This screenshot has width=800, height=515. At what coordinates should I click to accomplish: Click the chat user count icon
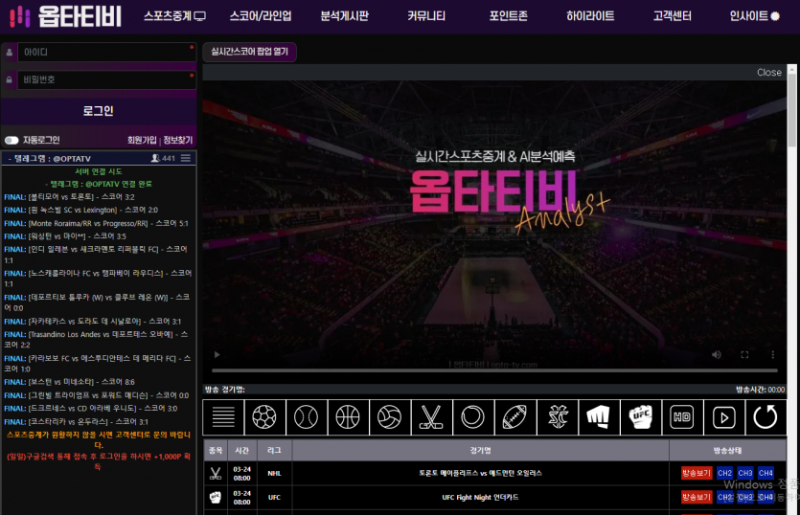pos(155,158)
